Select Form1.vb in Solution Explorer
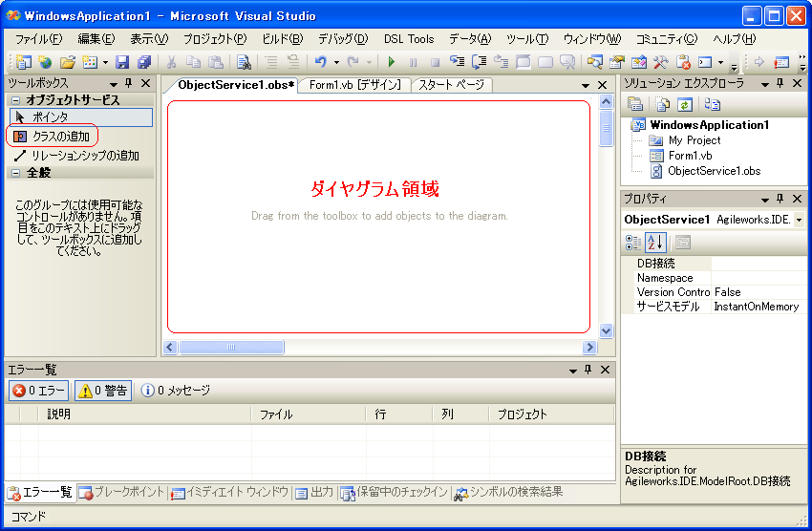This screenshot has width=812, height=531. point(690,156)
